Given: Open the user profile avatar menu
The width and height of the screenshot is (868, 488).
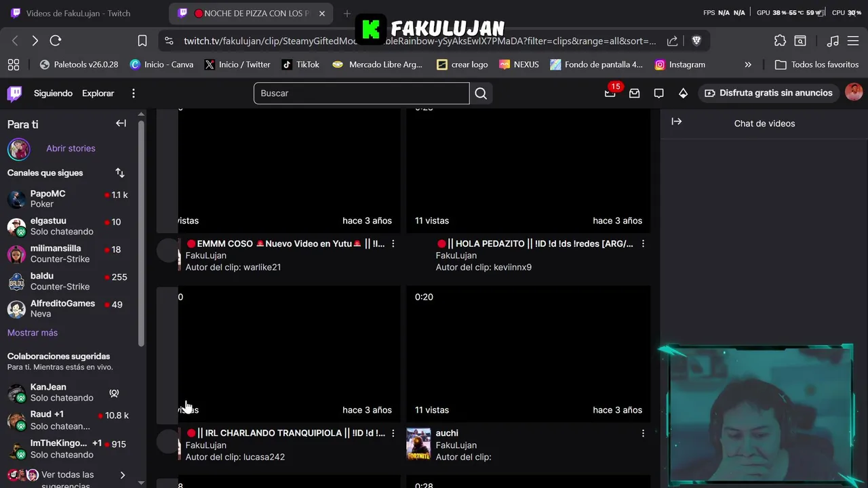Looking at the screenshot, I should point(854,93).
